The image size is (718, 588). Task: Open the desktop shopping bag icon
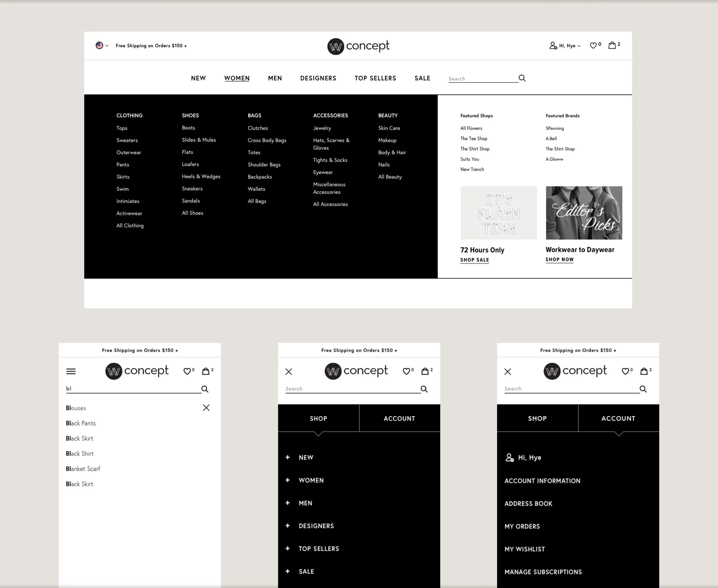[612, 45]
